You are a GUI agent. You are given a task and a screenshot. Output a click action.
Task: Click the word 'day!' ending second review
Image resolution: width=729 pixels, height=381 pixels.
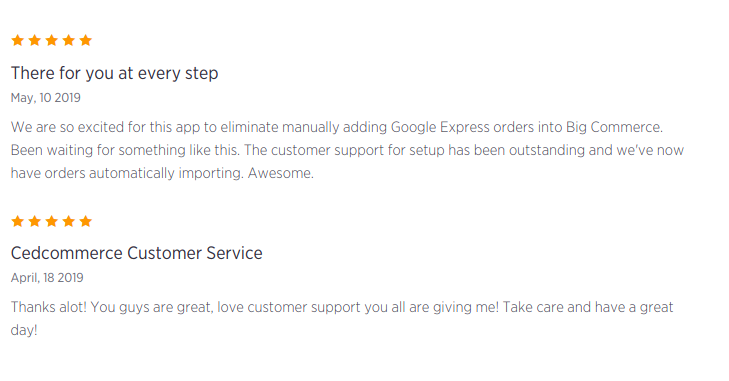(24, 330)
